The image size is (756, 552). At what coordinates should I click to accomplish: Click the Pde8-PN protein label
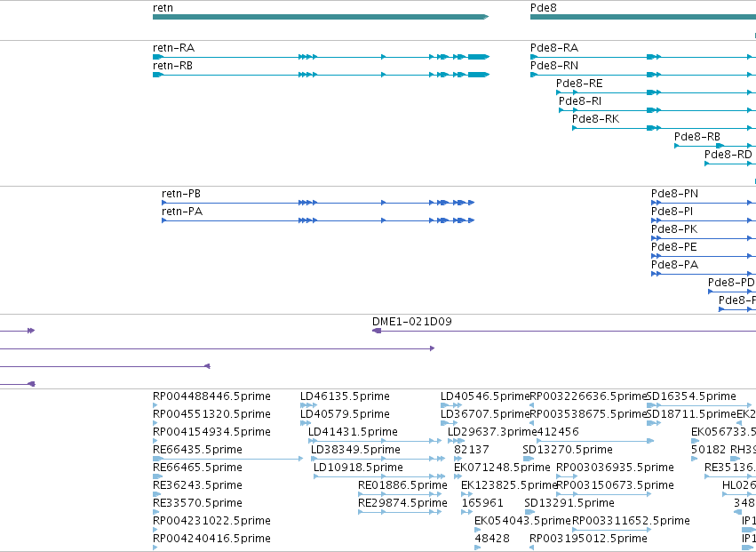click(674, 194)
